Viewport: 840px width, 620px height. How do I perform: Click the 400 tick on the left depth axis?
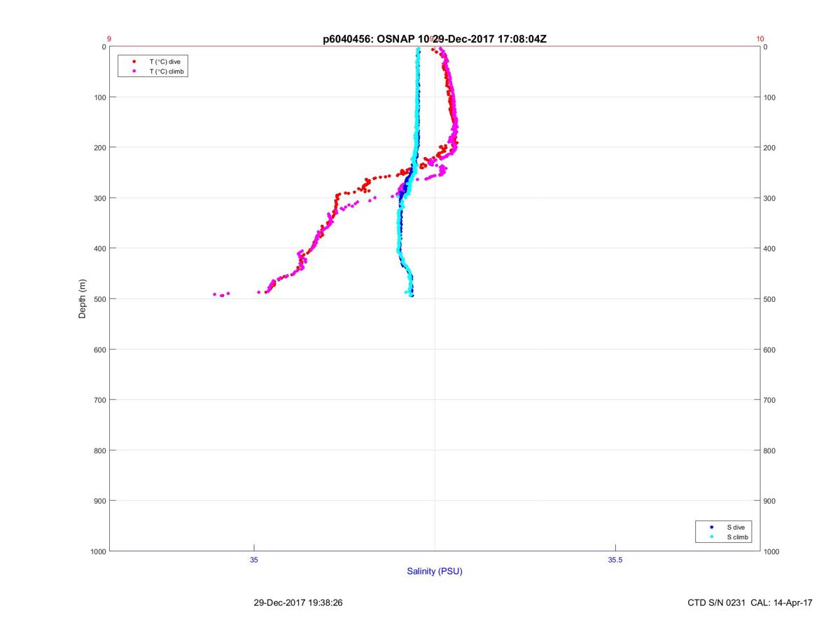tap(99, 249)
